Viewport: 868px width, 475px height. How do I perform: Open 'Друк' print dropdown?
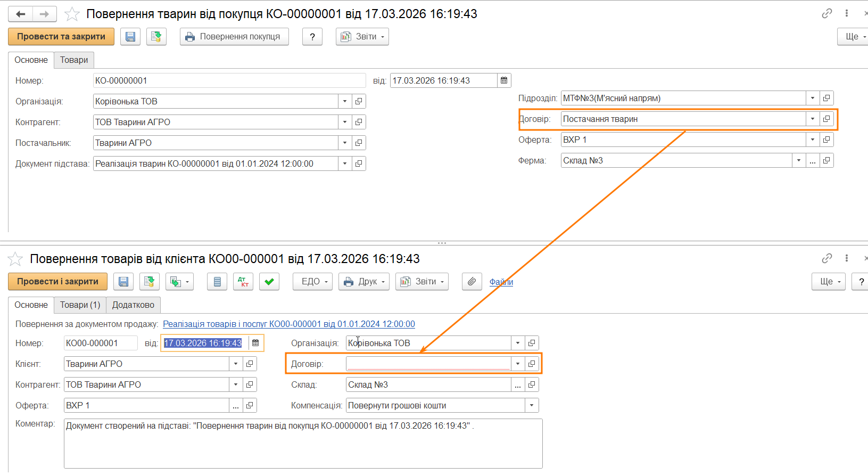coord(364,282)
